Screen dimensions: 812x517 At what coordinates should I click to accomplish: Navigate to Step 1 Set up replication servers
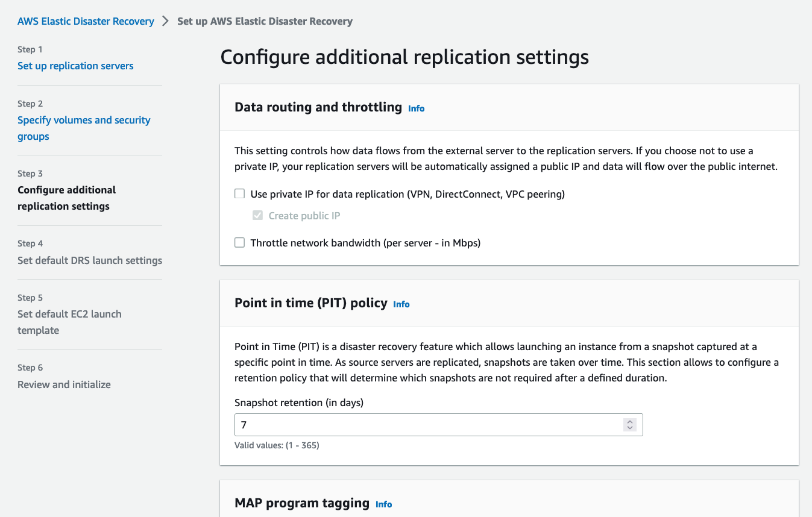(x=75, y=66)
